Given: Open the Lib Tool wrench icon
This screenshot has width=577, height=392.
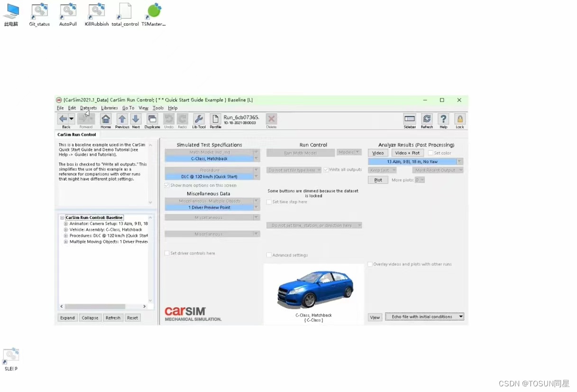Looking at the screenshot, I should [199, 119].
